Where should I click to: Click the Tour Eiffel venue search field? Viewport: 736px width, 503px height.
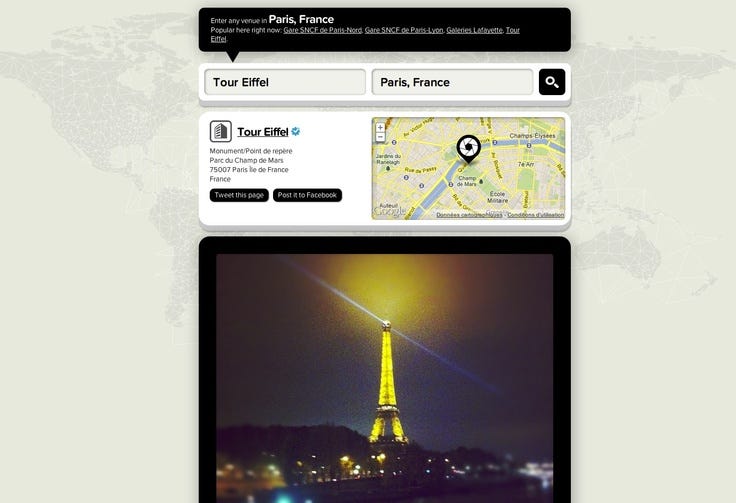coord(285,82)
